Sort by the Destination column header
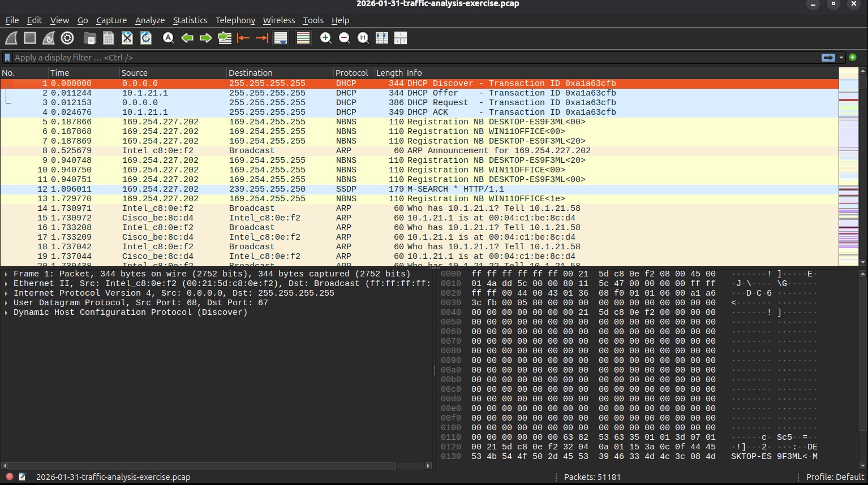This screenshot has width=868, height=485. click(x=280, y=73)
